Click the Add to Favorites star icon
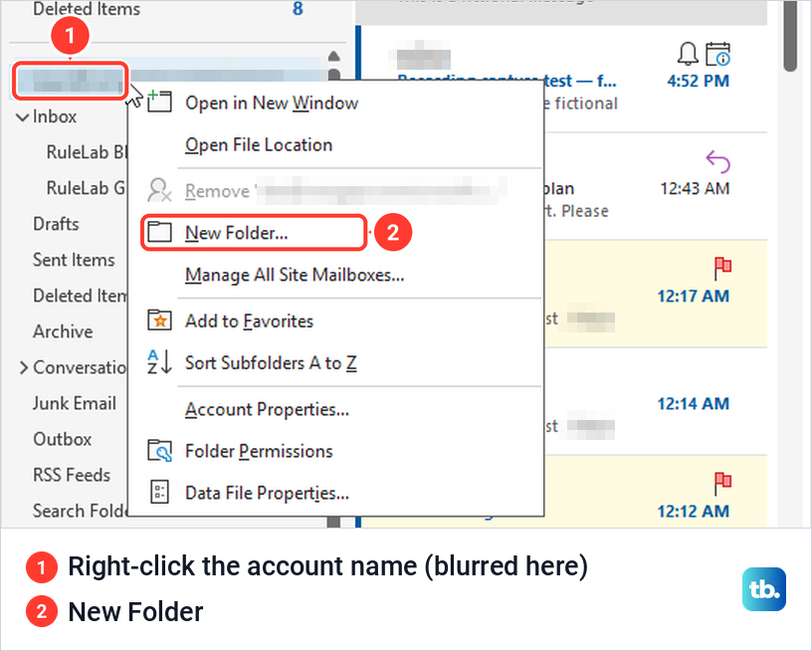 (159, 321)
